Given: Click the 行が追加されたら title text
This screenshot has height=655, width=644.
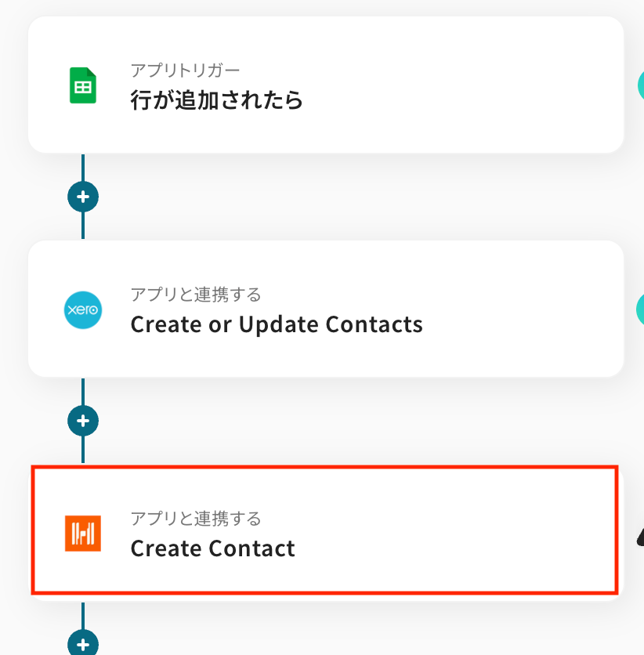Looking at the screenshot, I should [217, 100].
